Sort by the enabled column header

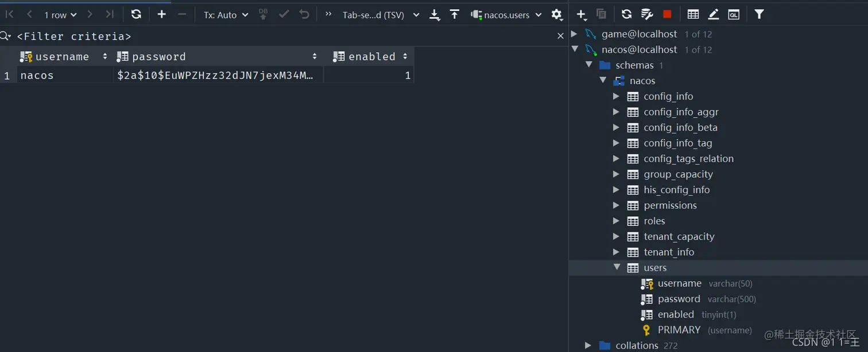coord(369,56)
